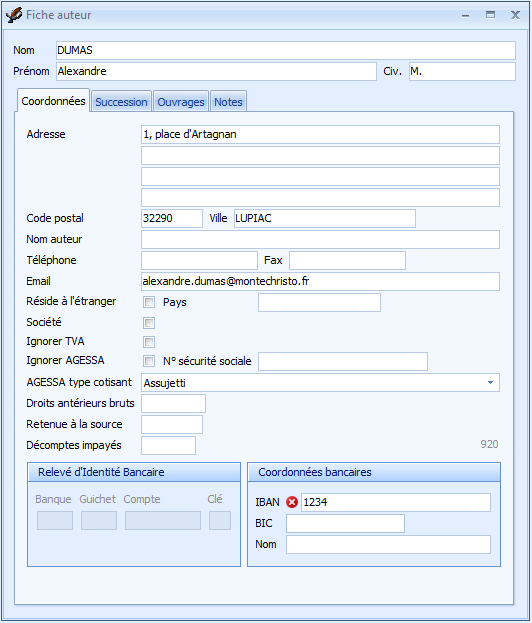
Task: Select the Notes tab
Action: click(x=228, y=102)
